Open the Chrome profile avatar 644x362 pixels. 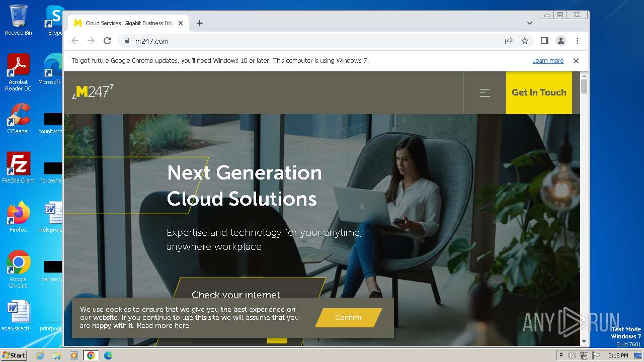tap(560, 41)
